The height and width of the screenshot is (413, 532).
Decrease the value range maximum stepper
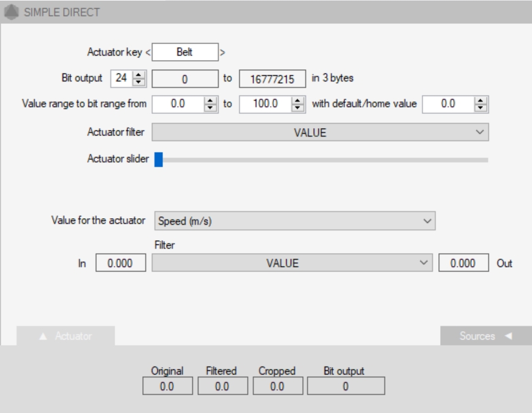point(298,107)
